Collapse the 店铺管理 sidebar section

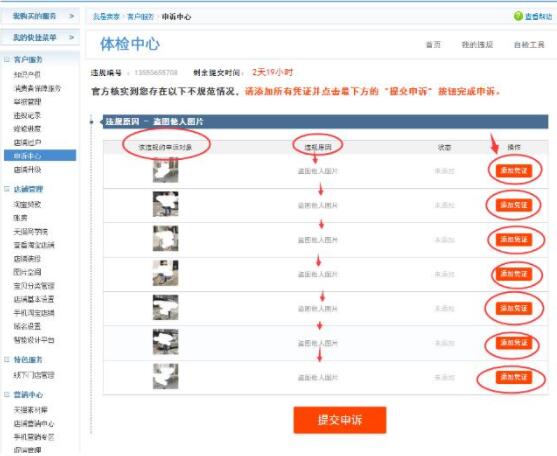point(7,189)
